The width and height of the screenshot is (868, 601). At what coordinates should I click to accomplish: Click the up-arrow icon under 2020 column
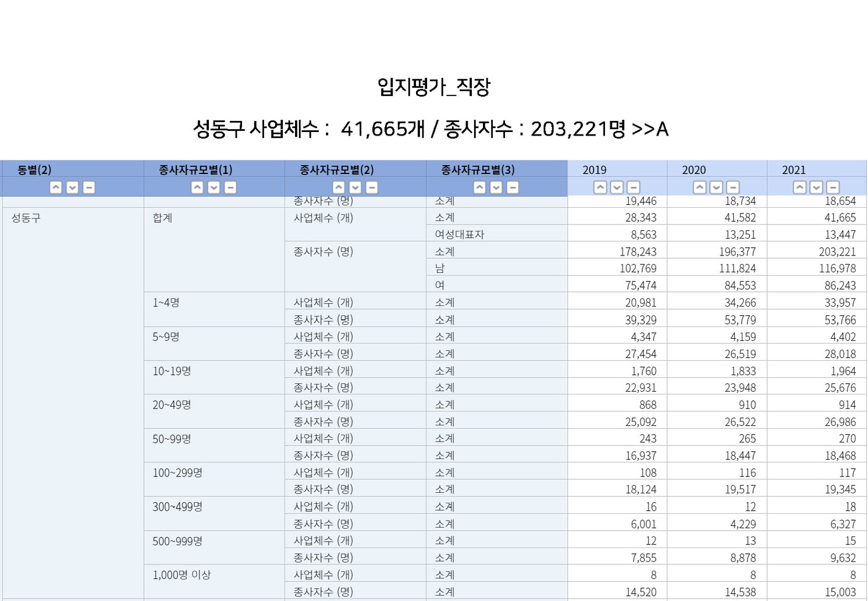700,187
